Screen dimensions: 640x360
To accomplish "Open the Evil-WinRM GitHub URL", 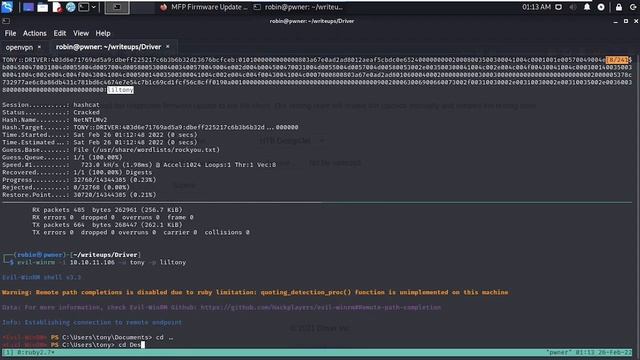I will (321, 307).
